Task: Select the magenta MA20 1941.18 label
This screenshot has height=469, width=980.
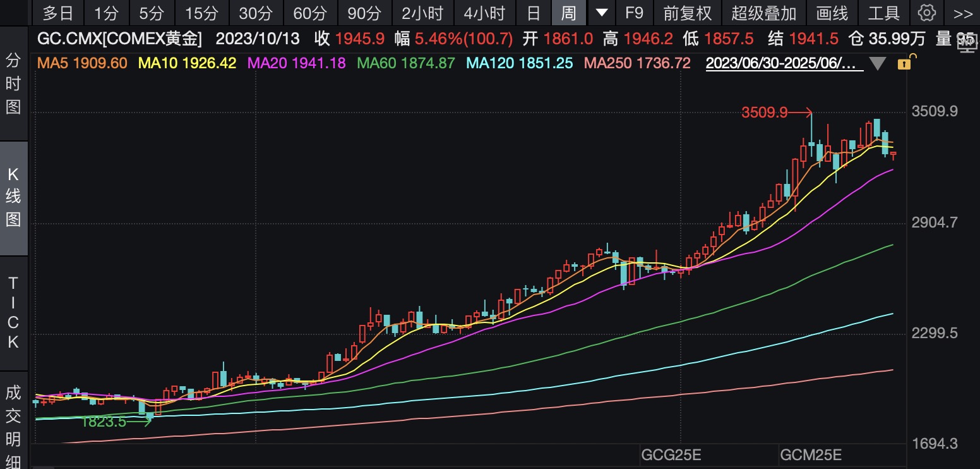Action: 297,63
